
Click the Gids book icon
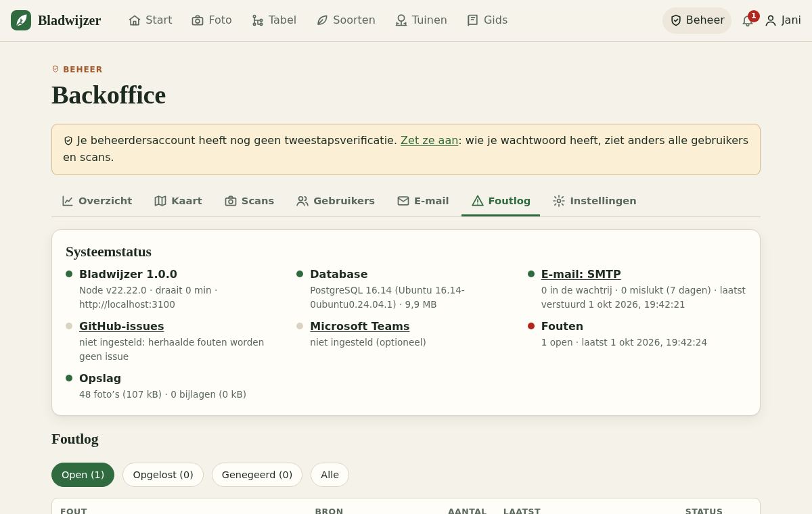[473, 20]
